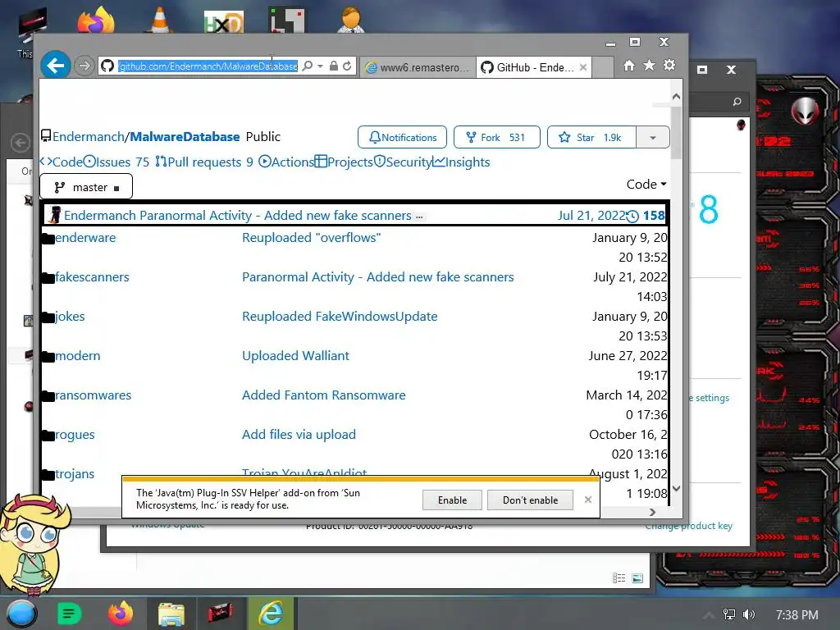The image size is (840, 630).
Task: Click the horizontal scrollbar right arrow
Action: (652, 512)
